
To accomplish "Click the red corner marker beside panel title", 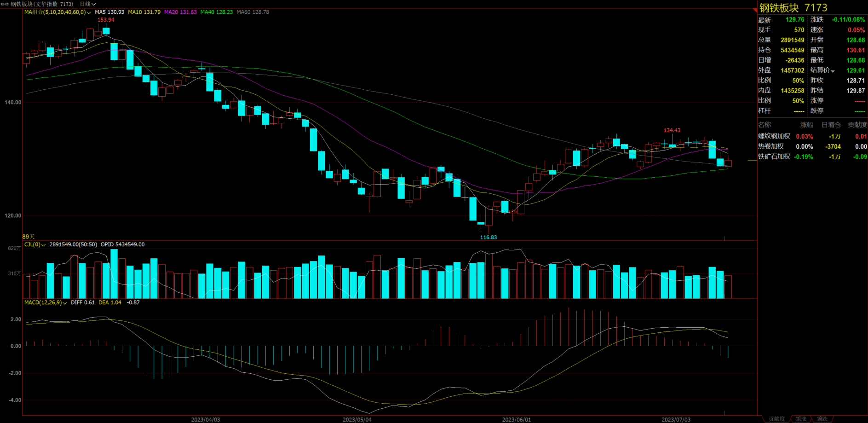I will click(x=755, y=10).
